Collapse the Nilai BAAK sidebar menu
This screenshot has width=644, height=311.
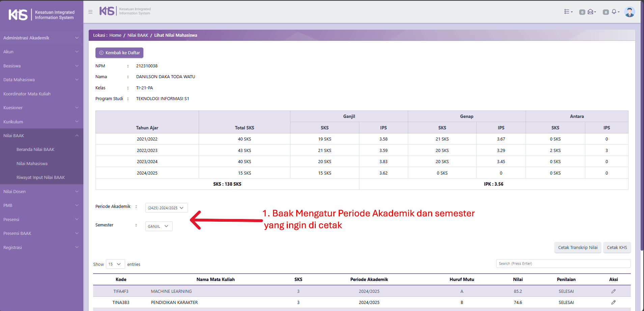41,135
